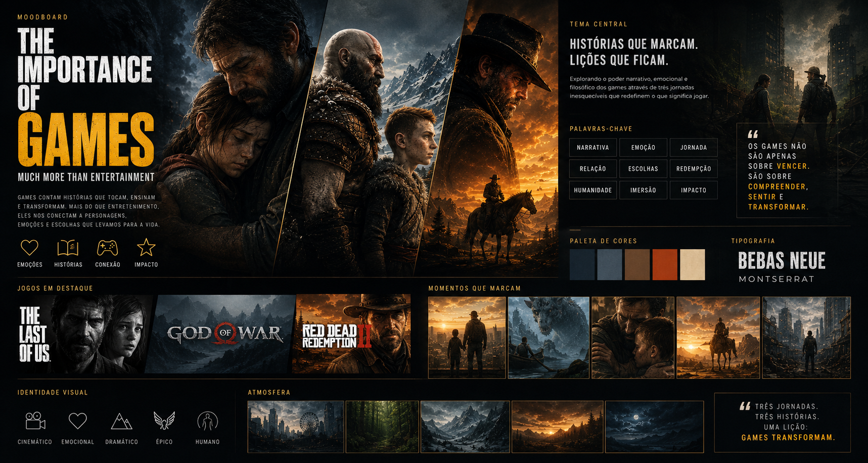Select the open book icon for Histórias
The image size is (868, 463).
pyautogui.click(x=68, y=248)
